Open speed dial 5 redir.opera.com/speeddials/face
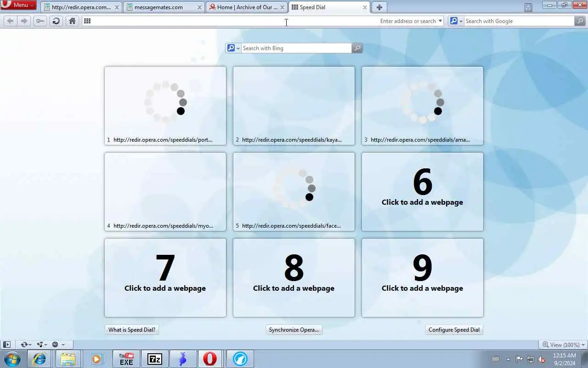Image resolution: width=588 pixels, height=368 pixels. pyautogui.click(x=294, y=192)
